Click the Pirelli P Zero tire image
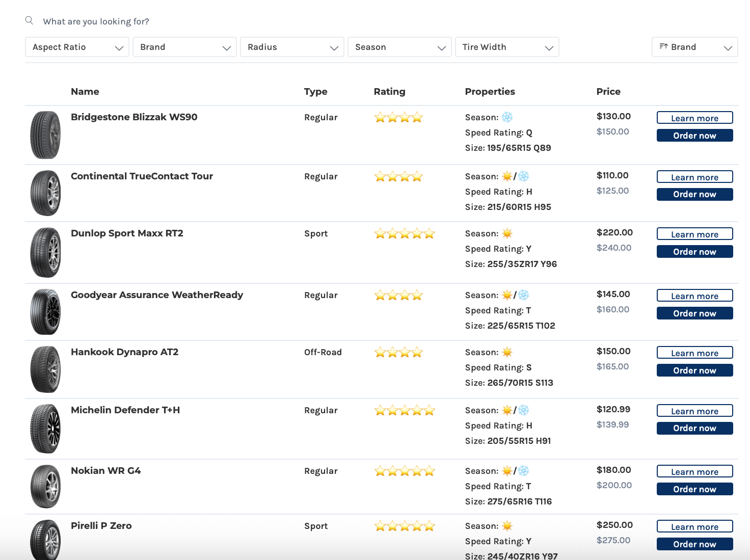 [45, 540]
